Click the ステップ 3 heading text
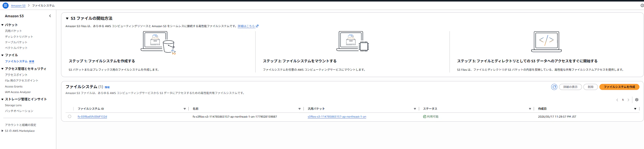The height and width of the screenshot is (149, 644). (527, 61)
